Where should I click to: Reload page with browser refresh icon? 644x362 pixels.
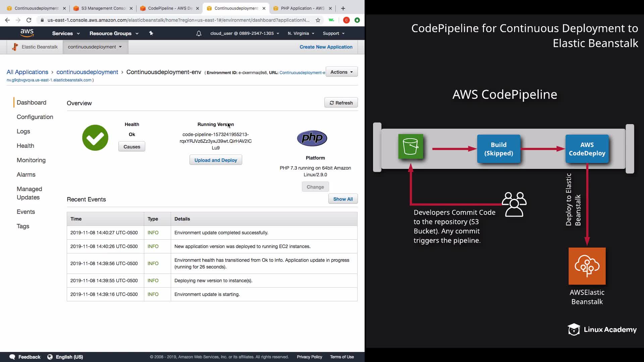(29, 20)
